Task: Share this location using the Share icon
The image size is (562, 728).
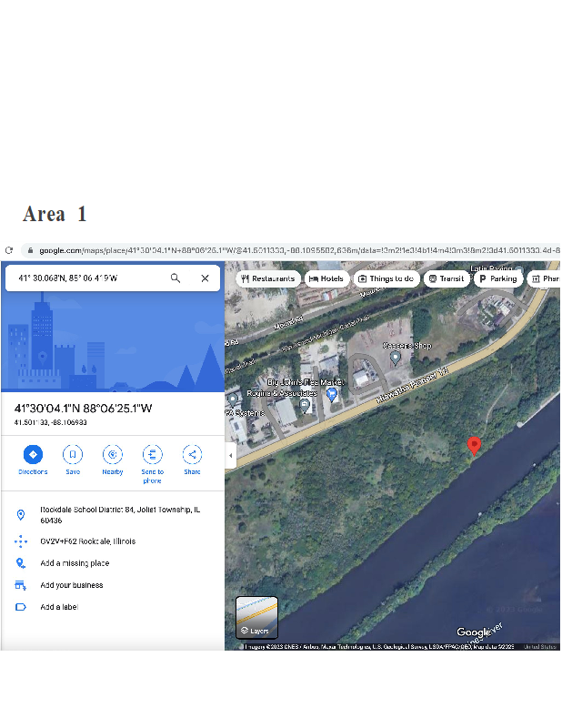Action: point(192,454)
